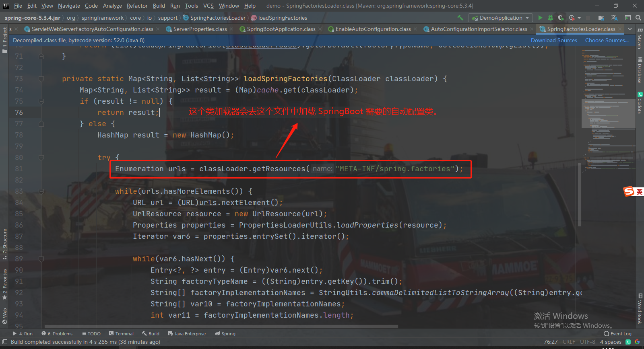
Task: Change line separator CRLF in status bar
Action: pos(569,342)
